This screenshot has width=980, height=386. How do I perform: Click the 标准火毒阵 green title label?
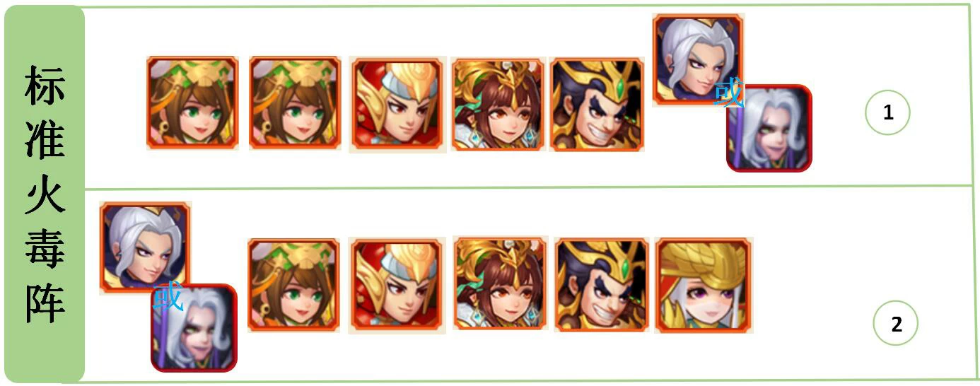click(x=44, y=194)
